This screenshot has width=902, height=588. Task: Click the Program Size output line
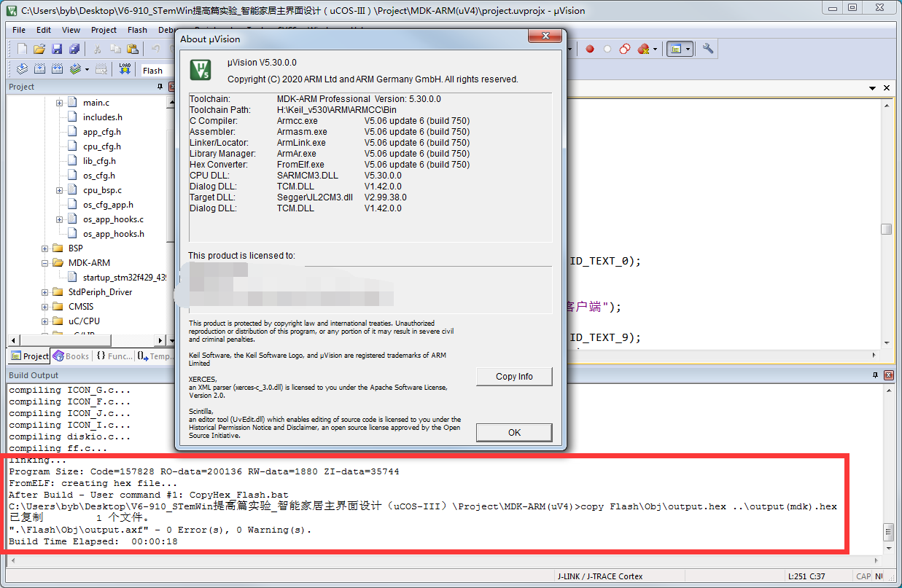coord(204,472)
